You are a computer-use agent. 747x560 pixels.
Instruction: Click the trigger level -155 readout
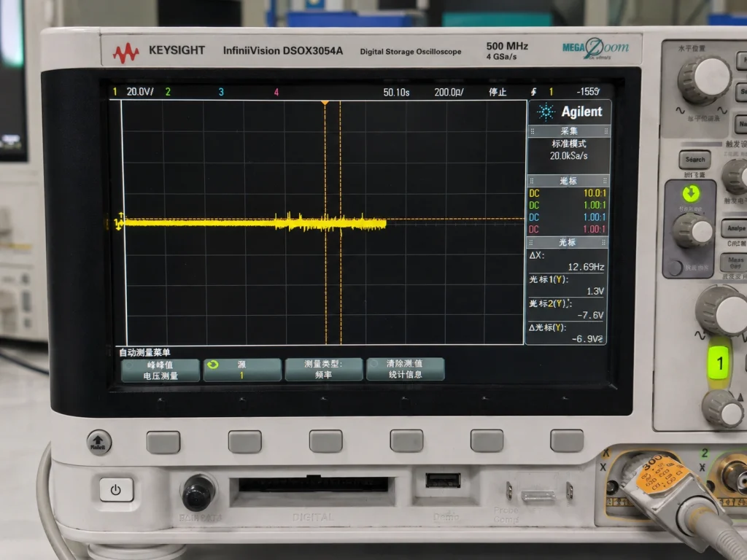pos(589,91)
